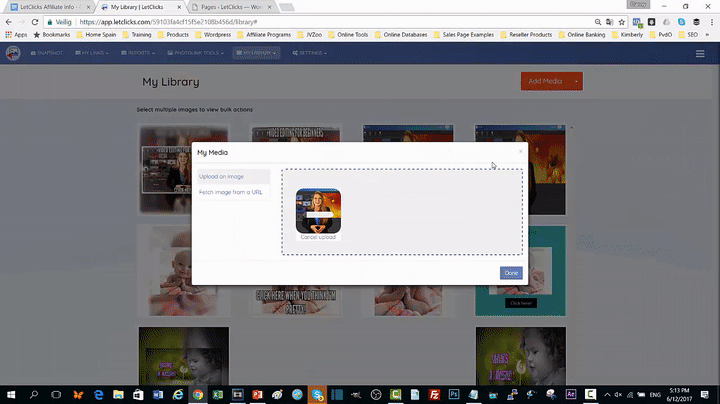Click the browser back arrow
This screenshot has height=404, width=720.
8,21
